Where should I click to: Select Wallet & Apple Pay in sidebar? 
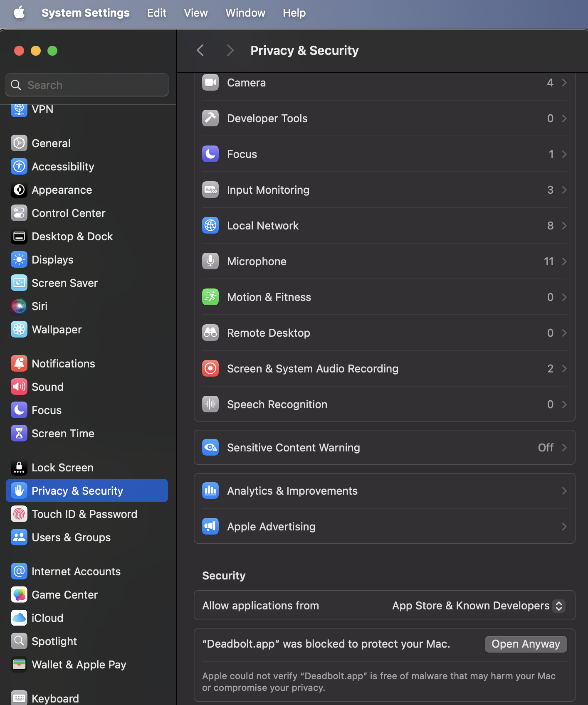point(87,665)
